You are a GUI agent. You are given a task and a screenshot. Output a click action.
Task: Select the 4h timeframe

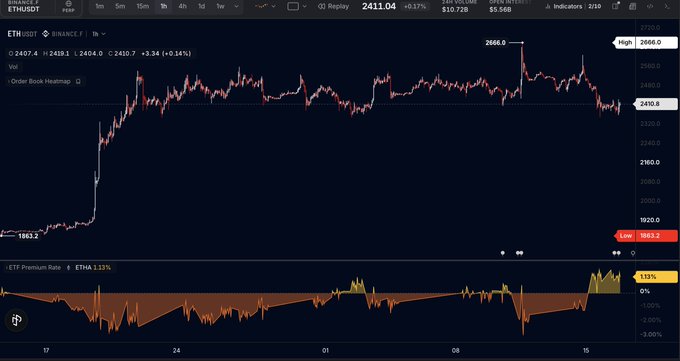point(183,7)
